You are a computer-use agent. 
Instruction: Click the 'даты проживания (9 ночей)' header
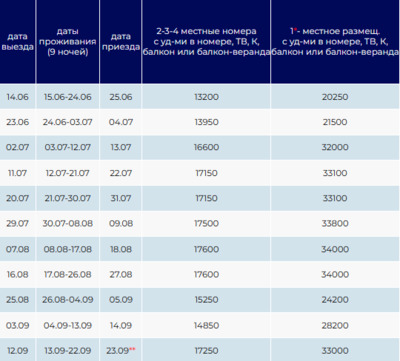click(x=68, y=42)
